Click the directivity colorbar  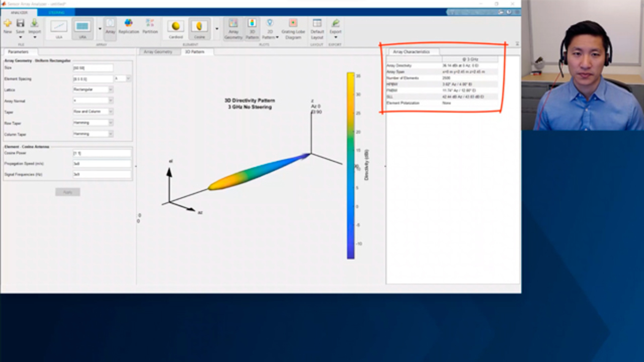351,166
